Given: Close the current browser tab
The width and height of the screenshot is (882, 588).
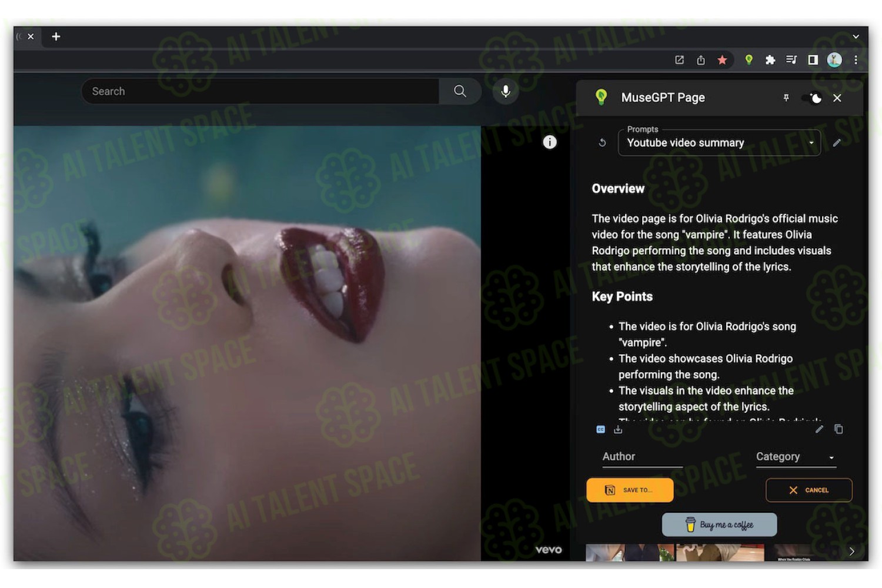Looking at the screenshot, I should tap(31, 36).
